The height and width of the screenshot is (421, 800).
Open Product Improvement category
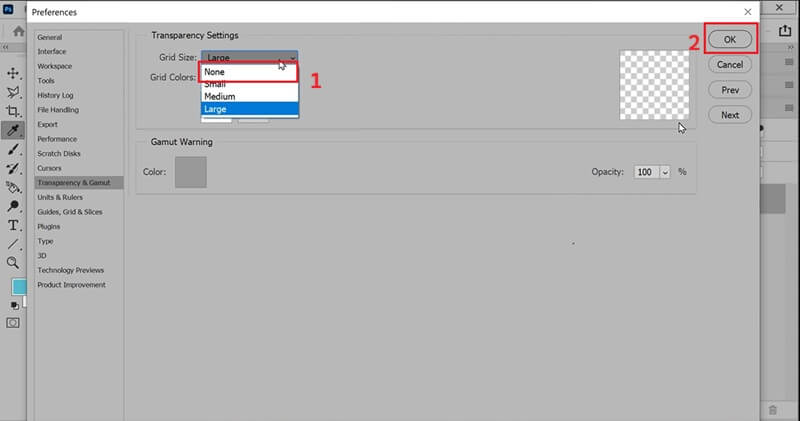click(x=71, y=285)
